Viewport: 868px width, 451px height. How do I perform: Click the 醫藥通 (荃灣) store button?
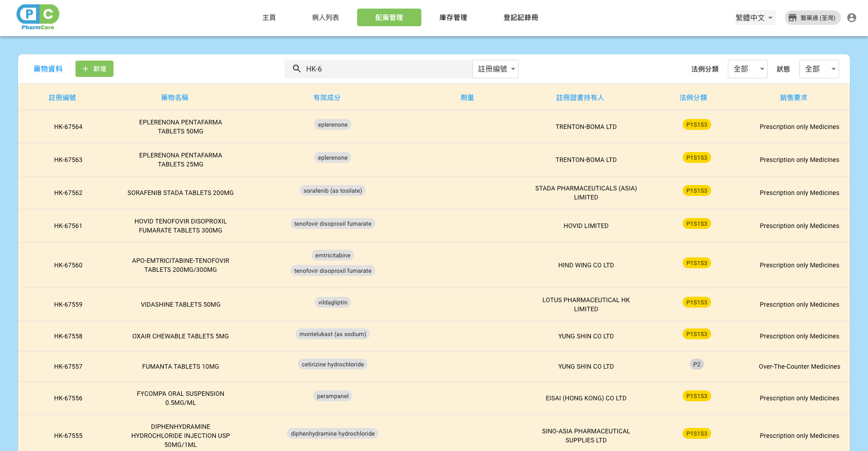click(812, 18)
